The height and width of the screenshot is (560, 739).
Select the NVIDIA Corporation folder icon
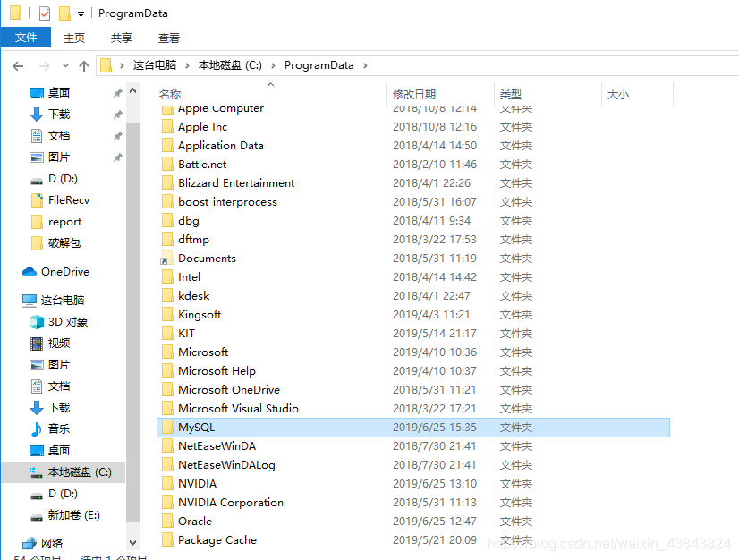coord(166,503)
